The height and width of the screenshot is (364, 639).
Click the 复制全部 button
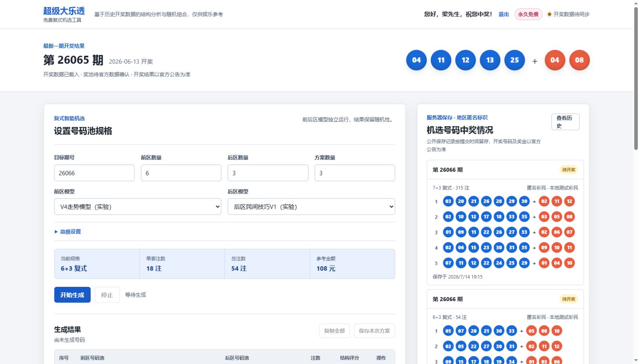pyautogui.click(x=334, y=331)
